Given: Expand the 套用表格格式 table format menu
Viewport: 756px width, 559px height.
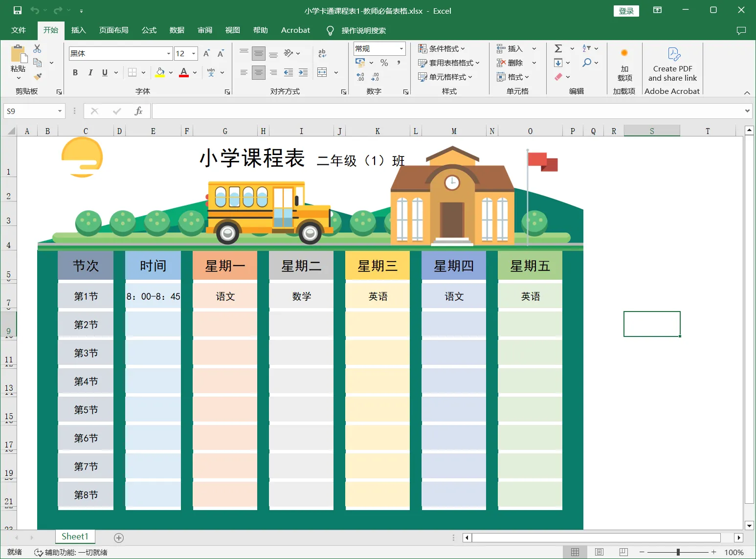Looking at the screenshot, I should (449, 63).
